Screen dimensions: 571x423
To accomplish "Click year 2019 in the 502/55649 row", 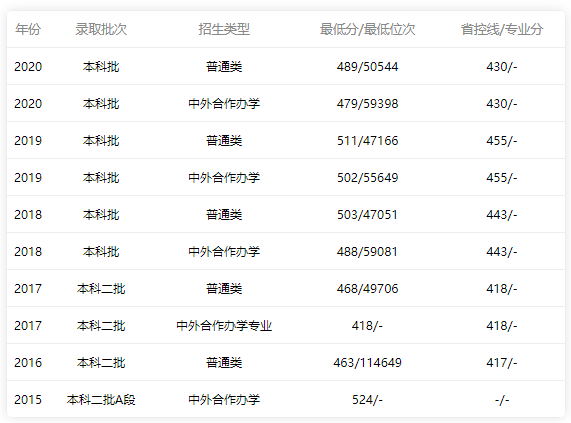I will click(x=28, y=178).
